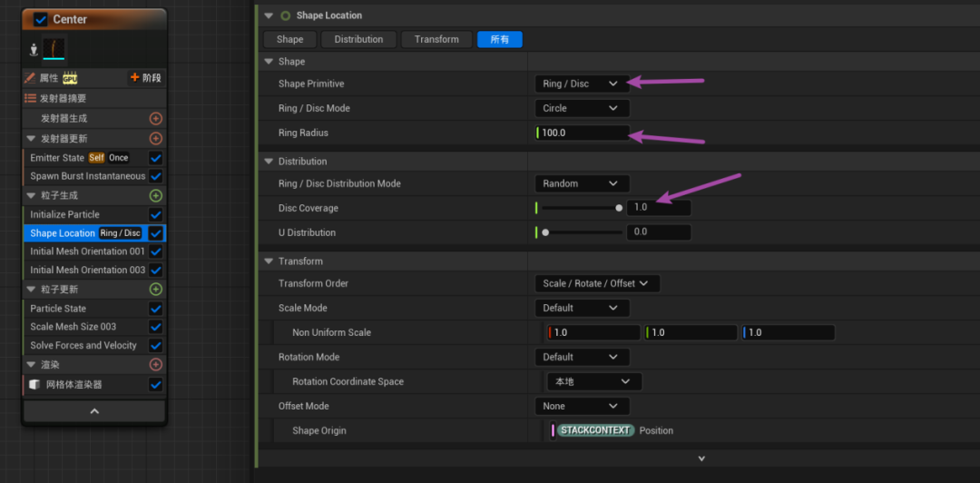The height and width of the screenshot is (483, 980).
Task: Click the blue Z Non Uniform Scale field
Action: point(789,332)
